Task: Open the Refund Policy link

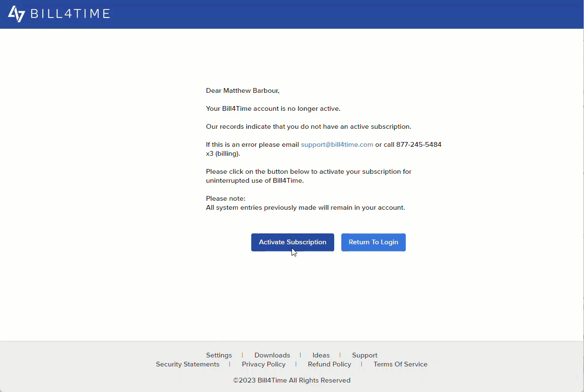Action: 329,364
